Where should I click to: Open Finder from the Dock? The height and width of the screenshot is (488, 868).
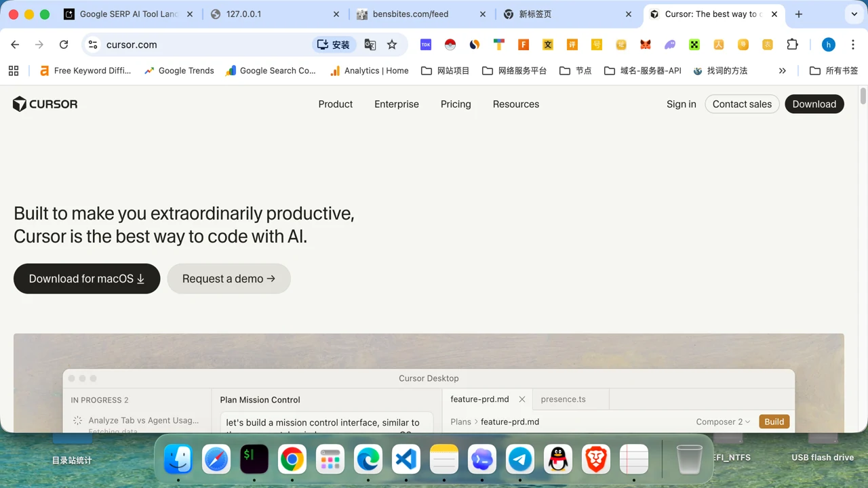pyautogui.click(x=178, y=460)
